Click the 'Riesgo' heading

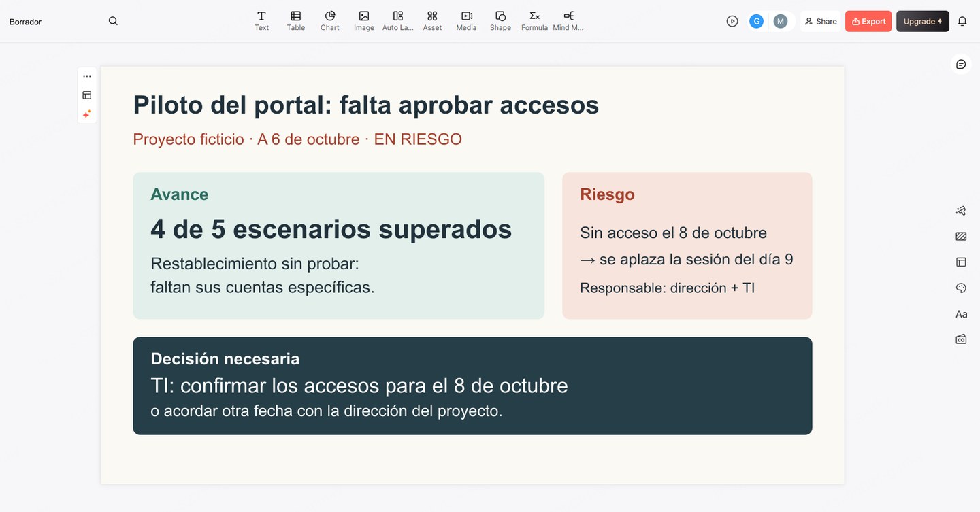tap(607, 194)
